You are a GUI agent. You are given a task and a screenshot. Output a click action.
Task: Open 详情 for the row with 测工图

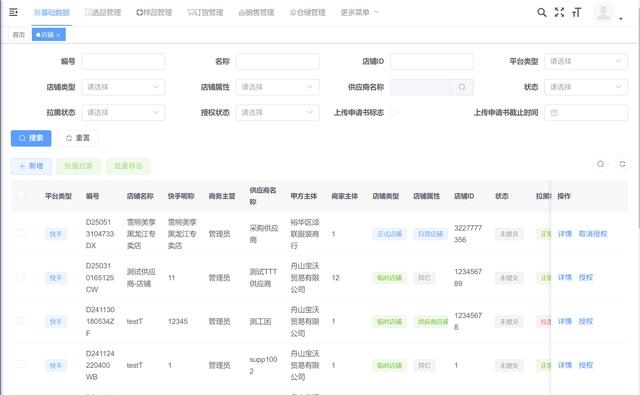coord(564,322)
